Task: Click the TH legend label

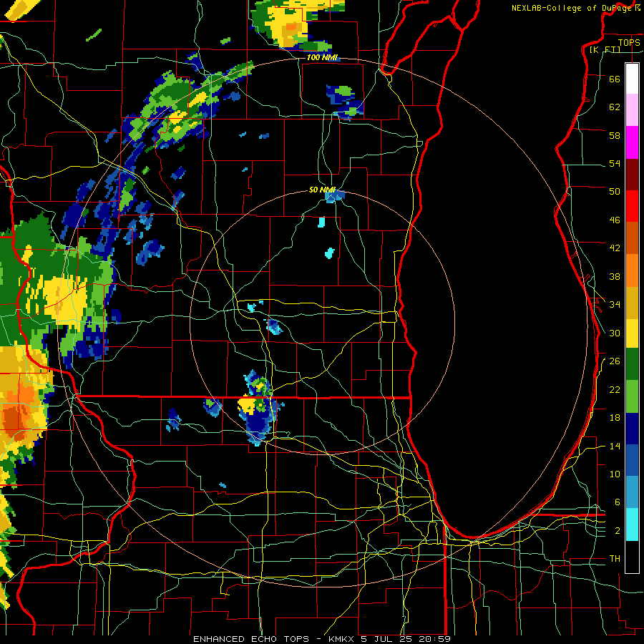Action: click(615, 558)
